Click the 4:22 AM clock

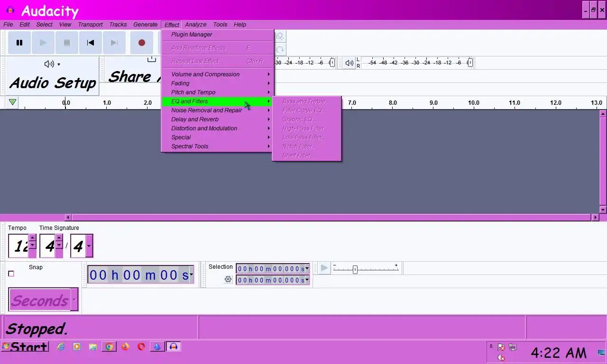558,353
